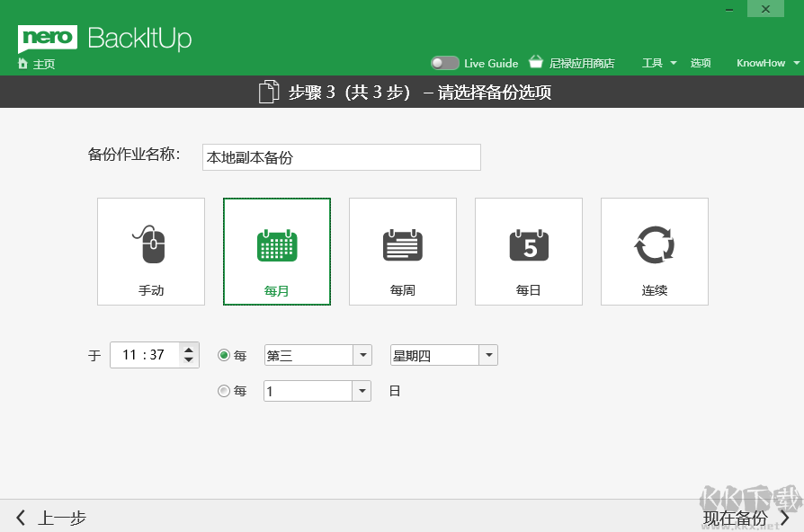Open the 工具 menu

tap(656, 62)
